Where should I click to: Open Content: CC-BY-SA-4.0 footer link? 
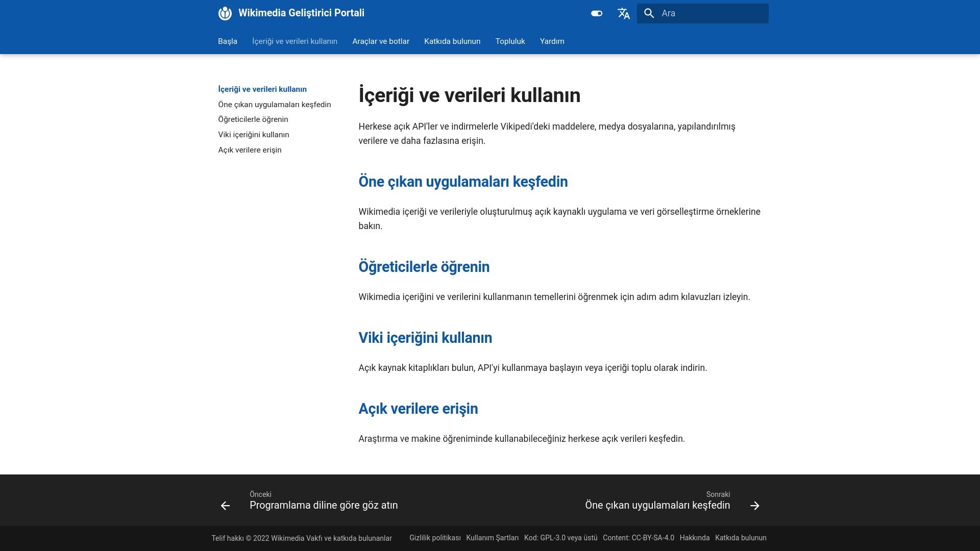pyautogui.click(x=639, y=538)
